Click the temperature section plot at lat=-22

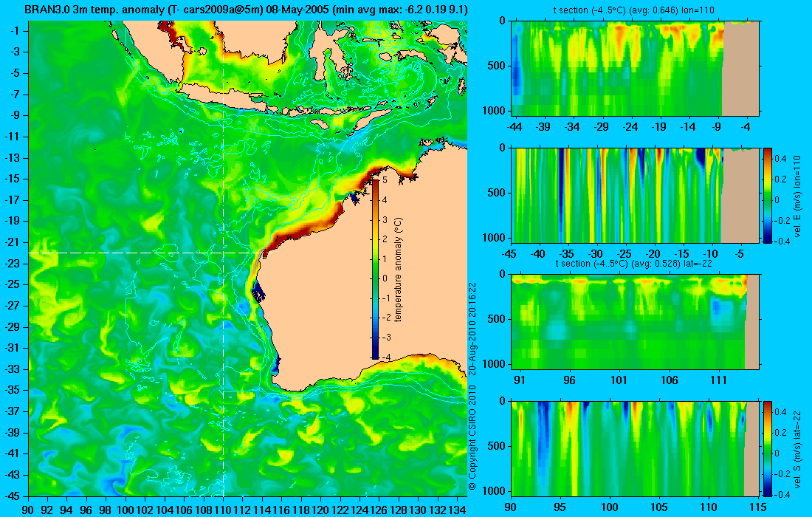(636, 322)
